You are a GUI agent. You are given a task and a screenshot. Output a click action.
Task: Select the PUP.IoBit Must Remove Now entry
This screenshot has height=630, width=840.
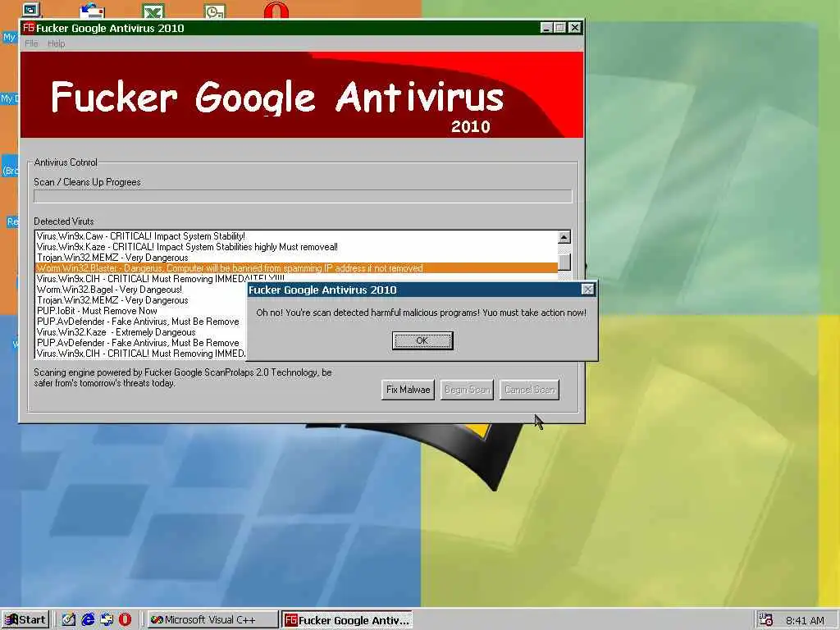140,311
